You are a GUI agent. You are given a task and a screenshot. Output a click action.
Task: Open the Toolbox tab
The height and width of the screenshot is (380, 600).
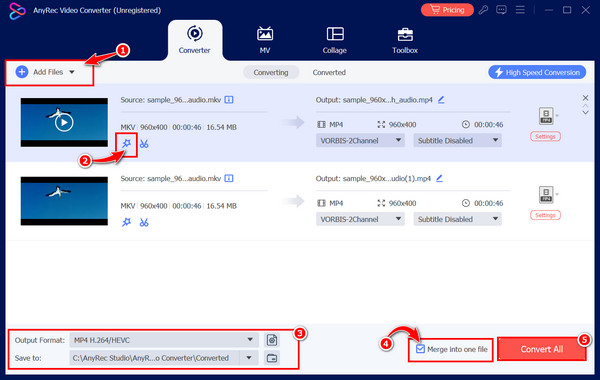(405, 40)
